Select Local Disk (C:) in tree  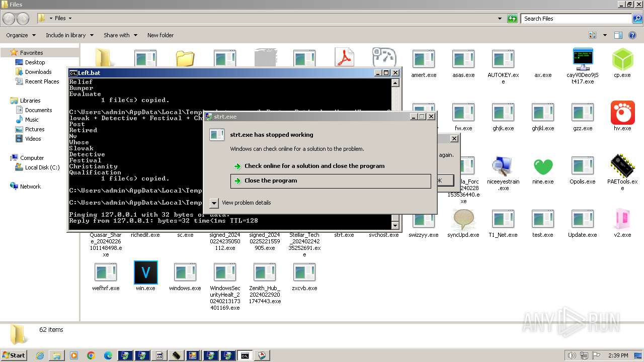[42, 167]
